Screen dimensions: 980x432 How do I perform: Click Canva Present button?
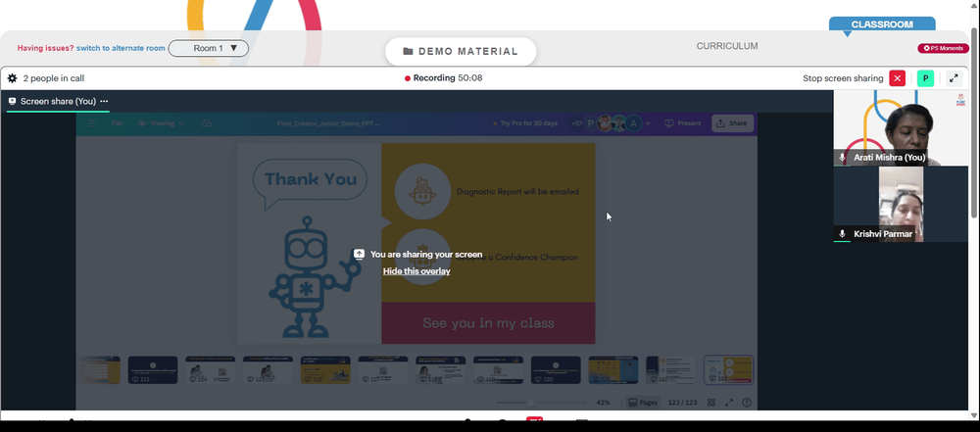pos(682,123)
